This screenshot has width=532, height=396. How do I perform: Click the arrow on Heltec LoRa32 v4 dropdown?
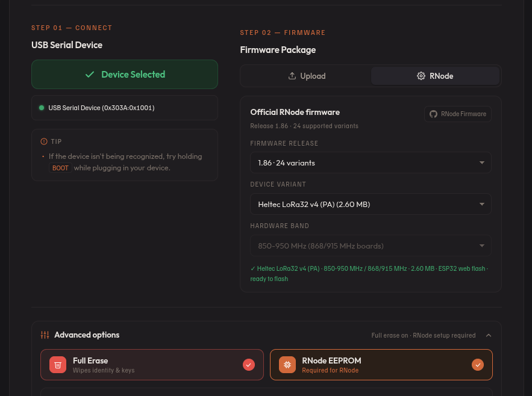tap(482, 204)
